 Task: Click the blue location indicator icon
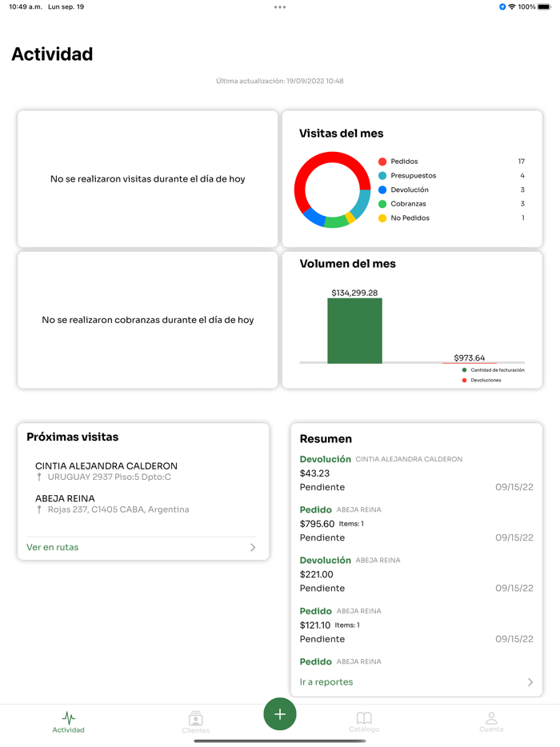502,6
